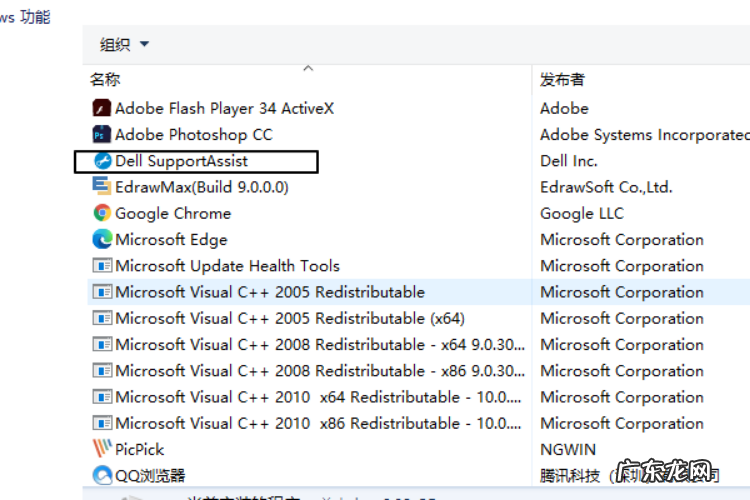
Task: Click the Dell SupportAssist wrench icon
Action: tap(101, 161)
